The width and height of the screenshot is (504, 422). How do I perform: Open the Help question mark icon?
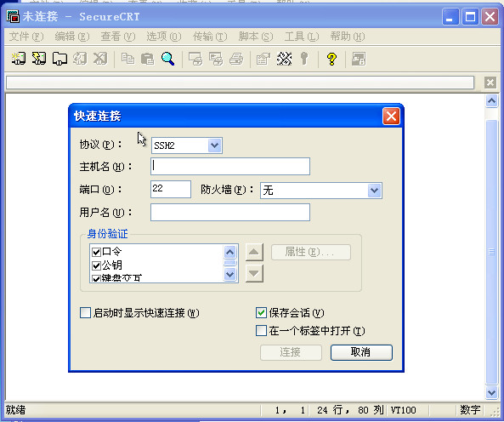(x=331, y=59)
